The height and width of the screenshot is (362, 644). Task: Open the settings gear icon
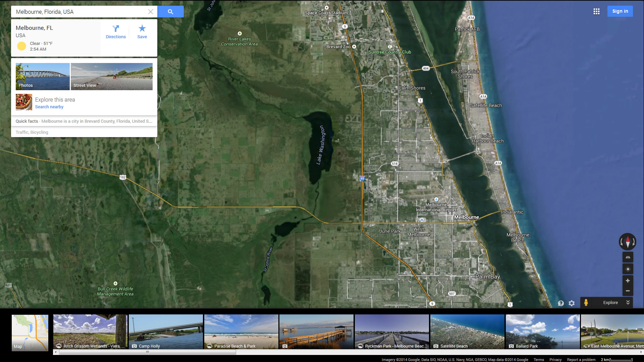click(x=572, y=303)
